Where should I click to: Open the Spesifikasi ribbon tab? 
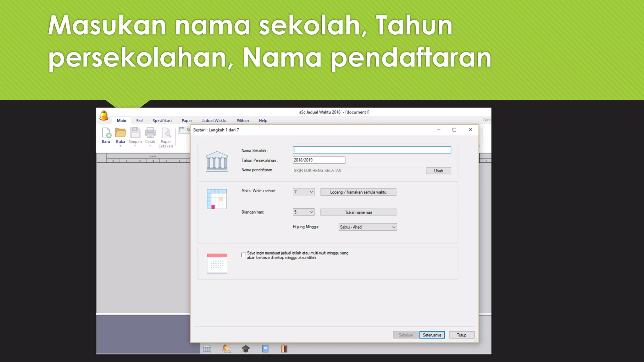pyautogui.click(x=162, y=121)
